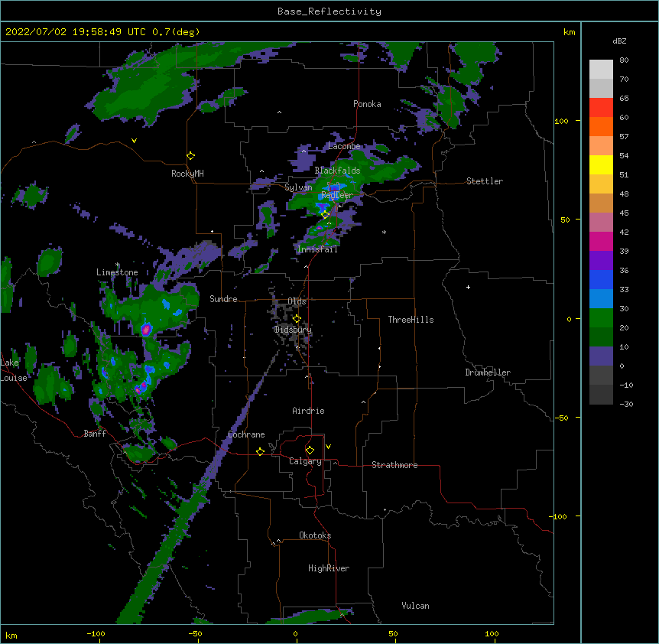Screen dimensions: 659x644
Task: Click the Cochrane label
Action: coord(246,434)
